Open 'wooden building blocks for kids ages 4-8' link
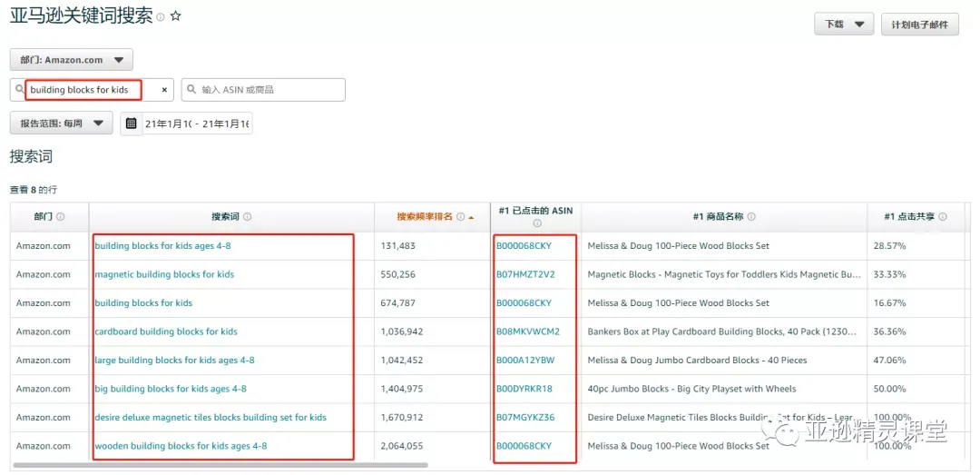Screen dimensions: 980x475 pos(181,446)
